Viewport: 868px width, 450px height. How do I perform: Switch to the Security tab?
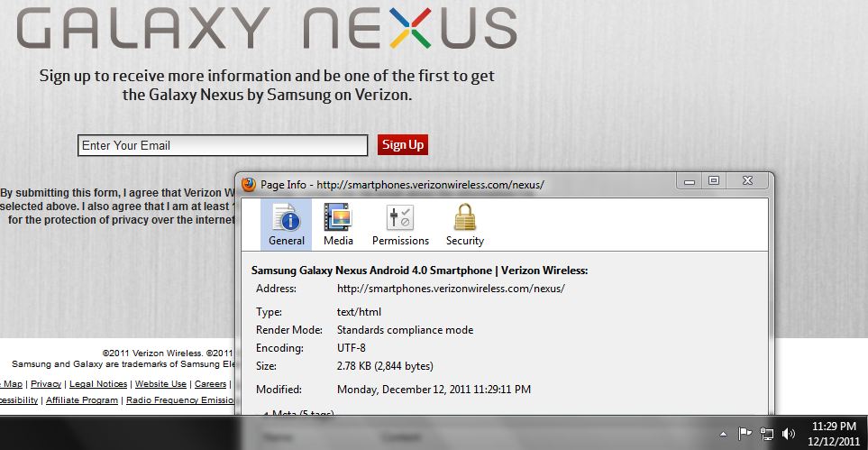(465, 225)
